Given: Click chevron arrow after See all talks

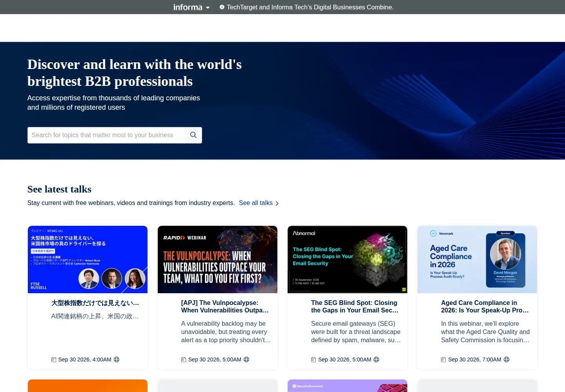Looking at the screenshot, I should 277,203.
